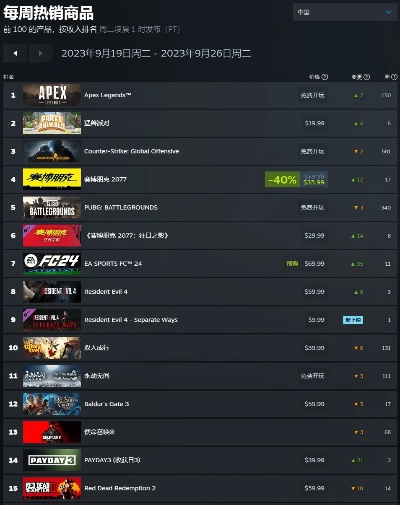Click the Counter-Strike: Global Offensive title
Image resolution: width=400 pixels, height=505 pixels.
(x=132, y=151)
